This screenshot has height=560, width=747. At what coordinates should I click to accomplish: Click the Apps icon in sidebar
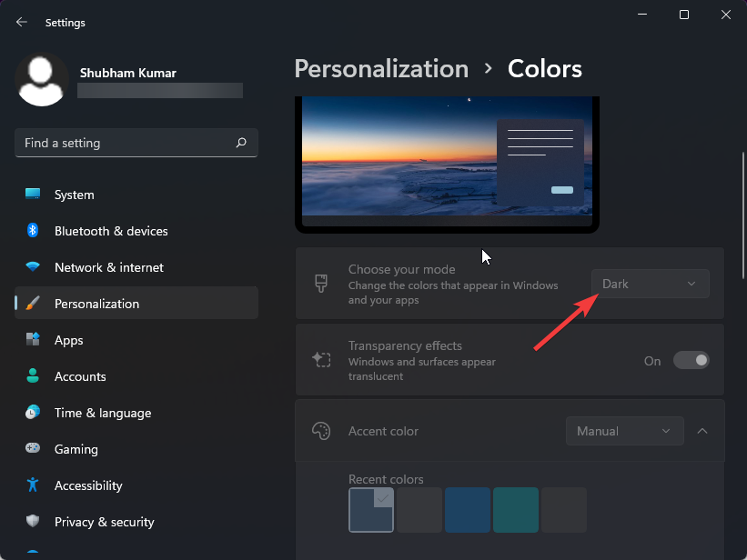(33, 339)
